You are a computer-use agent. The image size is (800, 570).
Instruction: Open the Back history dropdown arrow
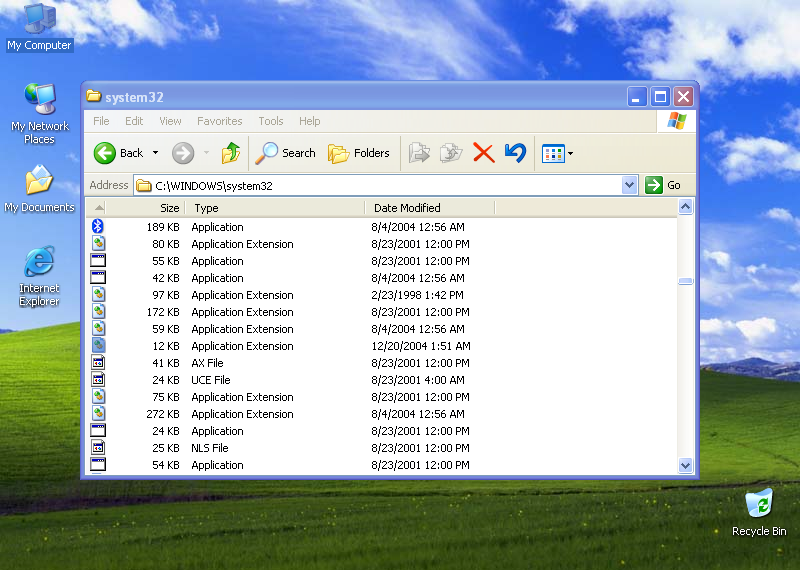[156, 153]
